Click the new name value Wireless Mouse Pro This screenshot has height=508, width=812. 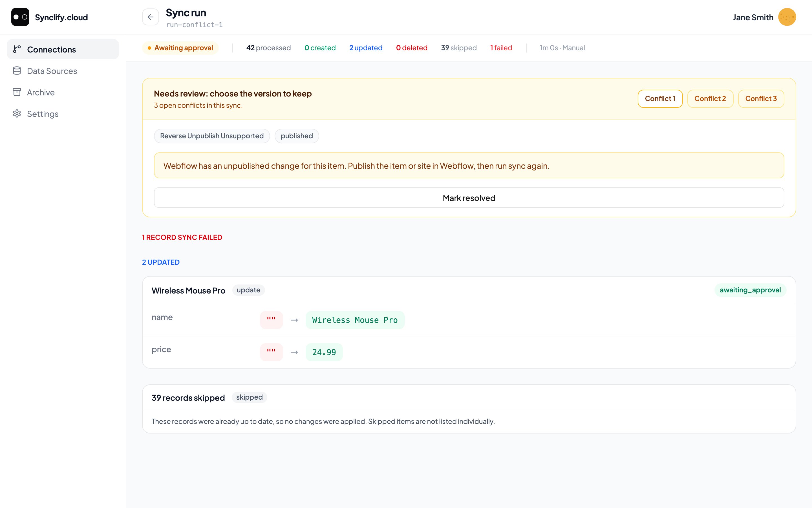(x=355, y=320)
